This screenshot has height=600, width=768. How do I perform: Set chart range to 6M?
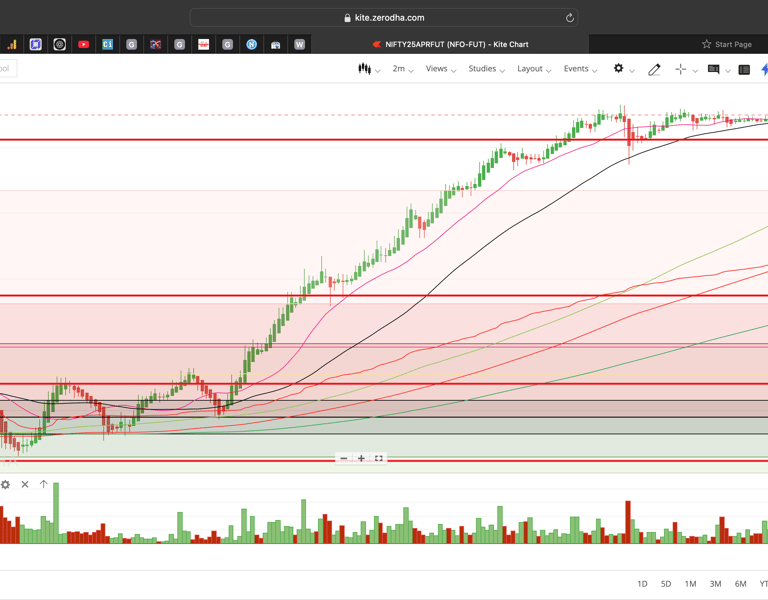[x=740, y=584]
